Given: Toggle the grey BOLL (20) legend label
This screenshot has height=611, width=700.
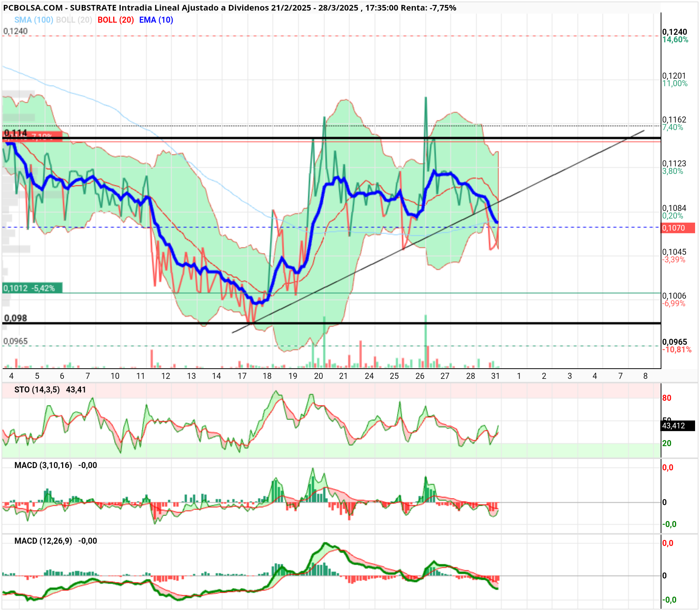Looking at the screenshot, I should coord(74,20).
